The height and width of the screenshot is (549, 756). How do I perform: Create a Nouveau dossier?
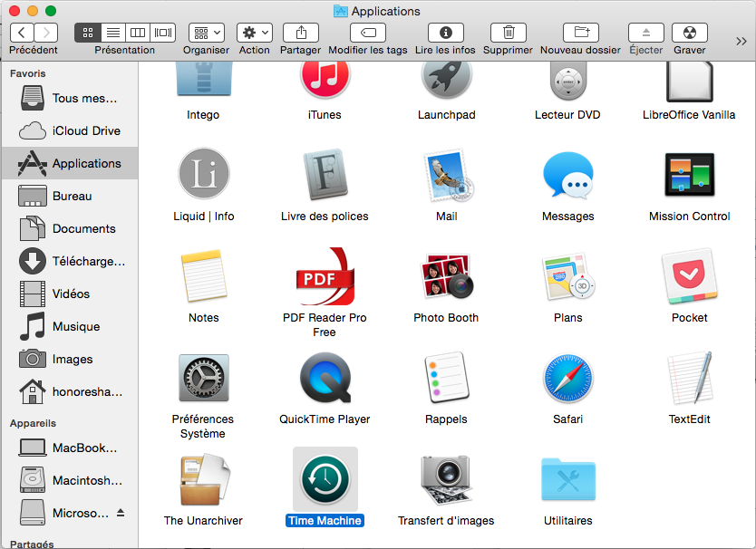[x=581, y=33]
